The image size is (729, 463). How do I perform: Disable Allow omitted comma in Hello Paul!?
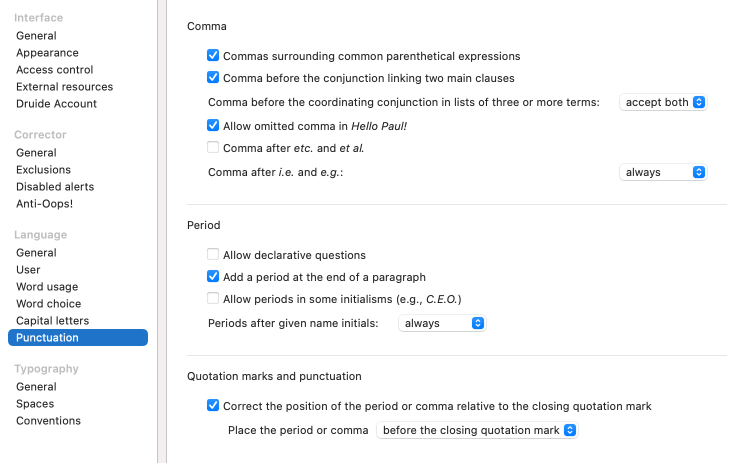click(x=213, y=125)
